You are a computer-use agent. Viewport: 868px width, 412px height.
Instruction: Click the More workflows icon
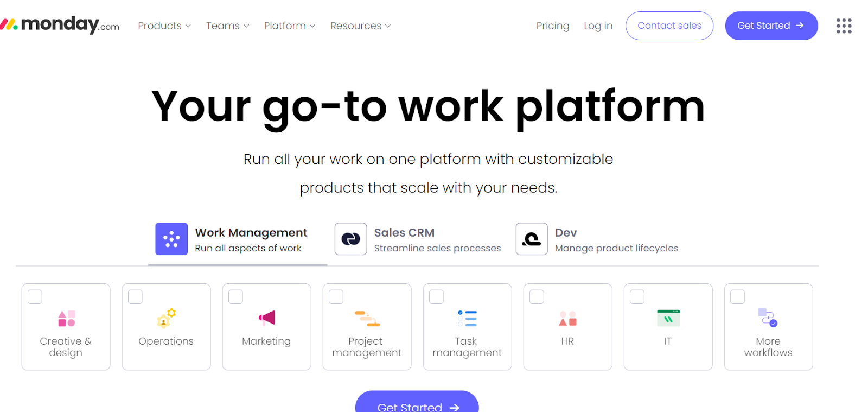pos(768,318)
